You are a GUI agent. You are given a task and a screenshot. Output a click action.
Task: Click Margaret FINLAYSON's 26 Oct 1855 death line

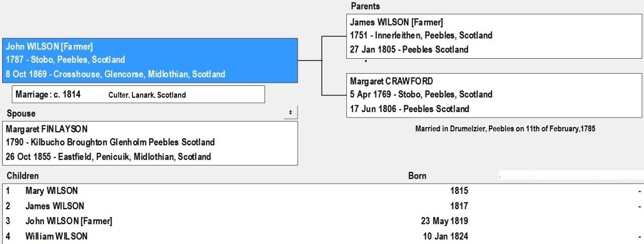click(108, 157)
